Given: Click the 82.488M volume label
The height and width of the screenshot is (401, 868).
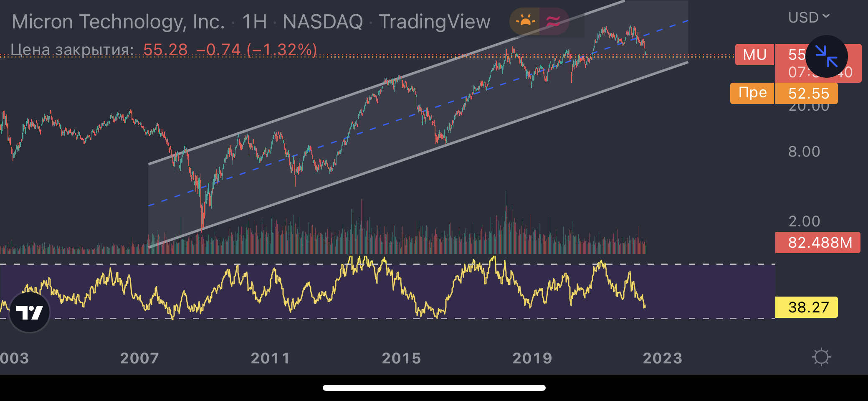Looking at the screenshot, I should (x=818, y=243).
